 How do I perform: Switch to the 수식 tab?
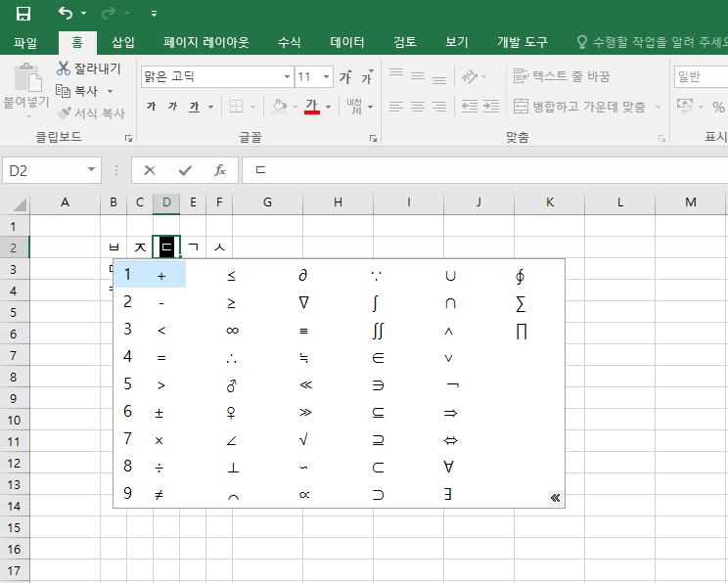pos(289,43)
